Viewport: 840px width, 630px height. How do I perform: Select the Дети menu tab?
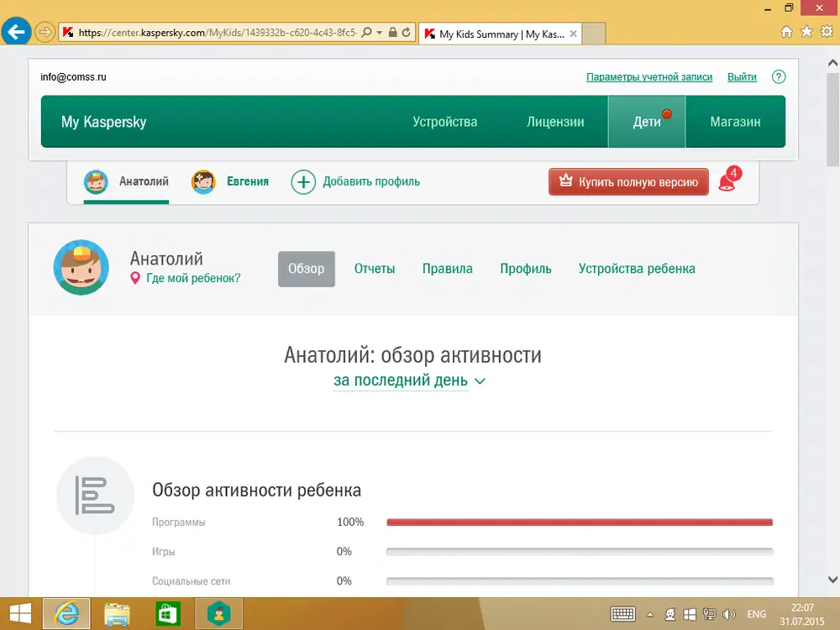[647, 122]
